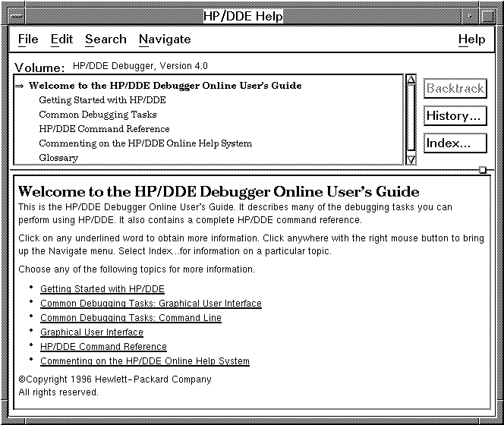Click the pane sash resize handle
Viewport: 504px width, 425px height.
pos(483,170)
